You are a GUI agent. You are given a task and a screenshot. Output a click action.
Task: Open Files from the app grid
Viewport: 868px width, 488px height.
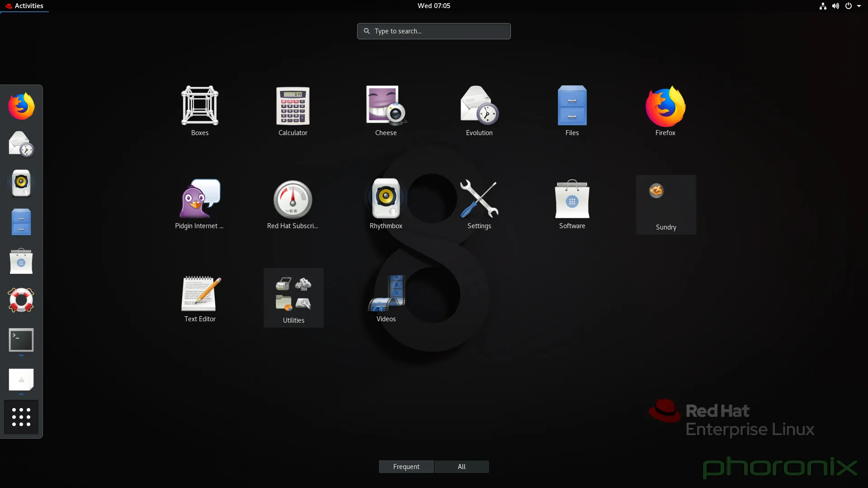[572, 111]
